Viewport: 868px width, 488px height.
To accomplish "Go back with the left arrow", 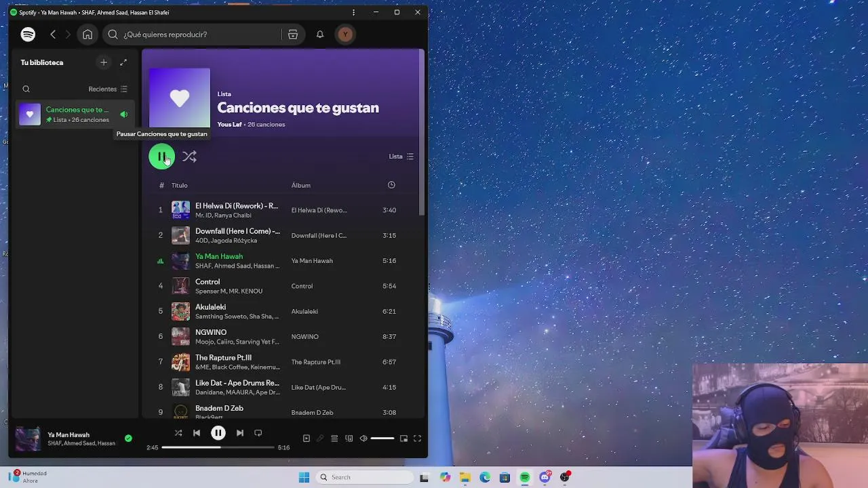I will (x=53, y=34).
